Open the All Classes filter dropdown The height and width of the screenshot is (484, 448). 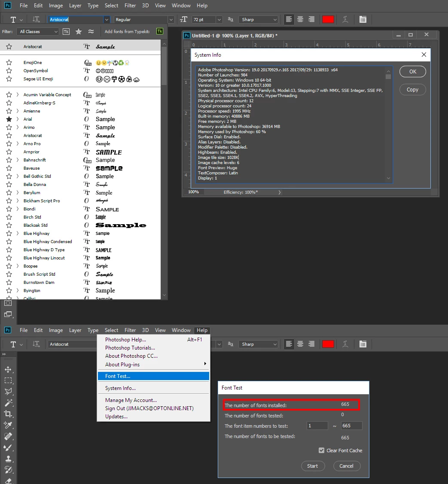click(x=38, y=31)
